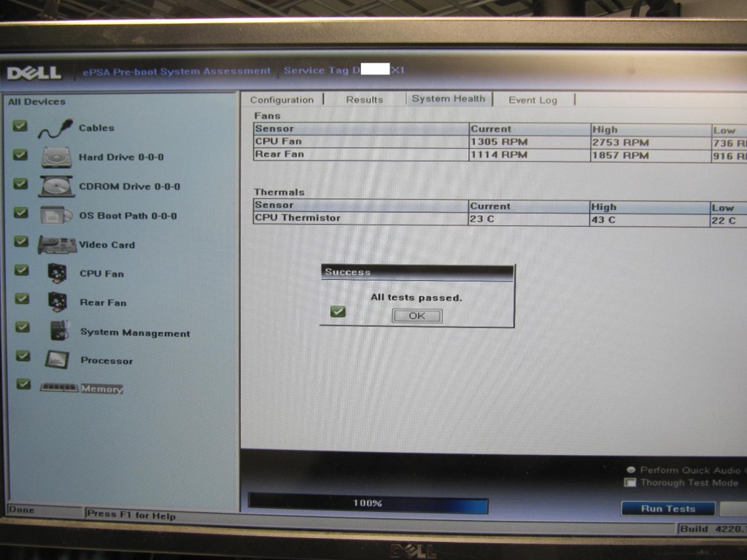
Task: Uncheck the Hard Drive 0-0-0 checkbox
Action: click(20, 155)
